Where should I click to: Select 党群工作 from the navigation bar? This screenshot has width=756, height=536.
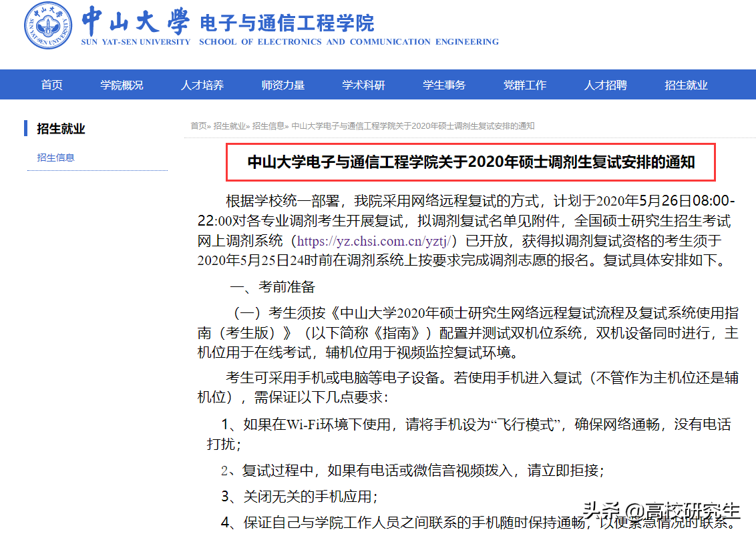point(525,84)
